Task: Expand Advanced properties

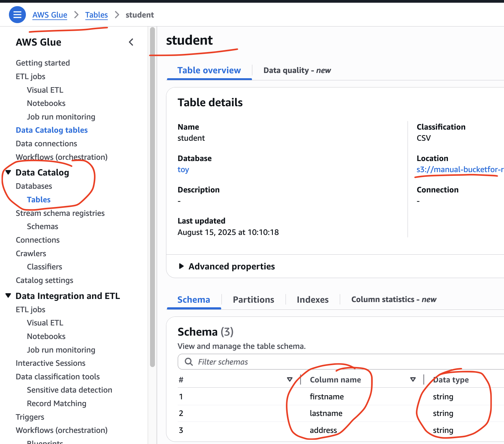Action: pos(181,266)
